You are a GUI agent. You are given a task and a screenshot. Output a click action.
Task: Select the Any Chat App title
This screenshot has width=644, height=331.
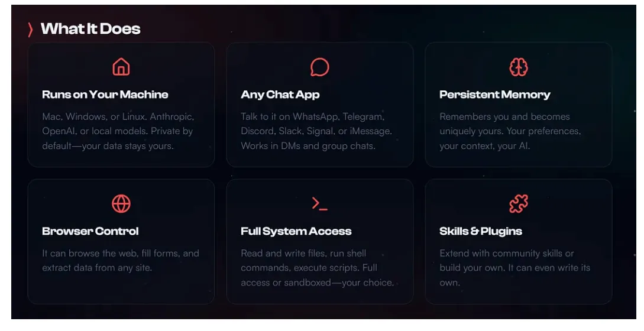coord(280,95)
